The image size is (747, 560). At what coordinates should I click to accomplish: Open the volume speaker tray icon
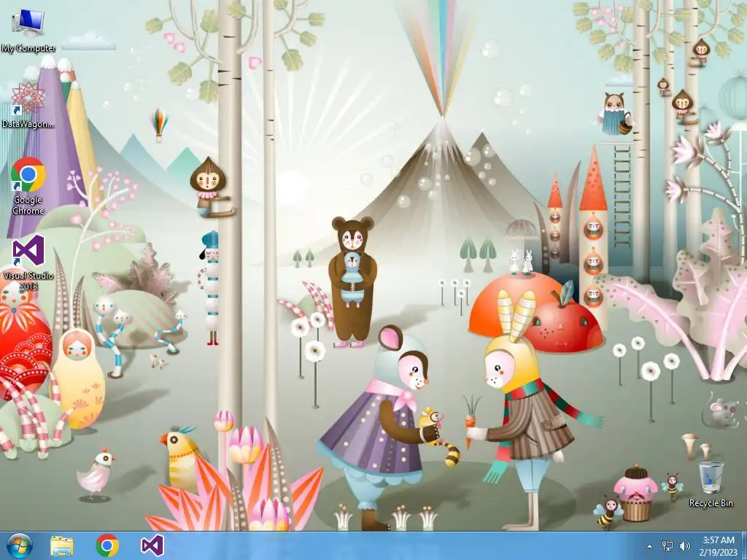click(x=685, y=546)
